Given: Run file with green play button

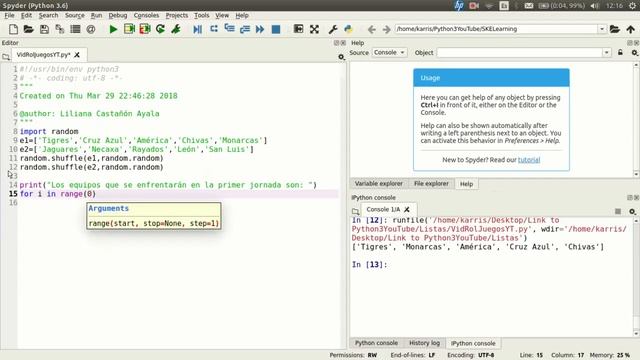Looking at the screenshot, I should click(x=113, y=29).
